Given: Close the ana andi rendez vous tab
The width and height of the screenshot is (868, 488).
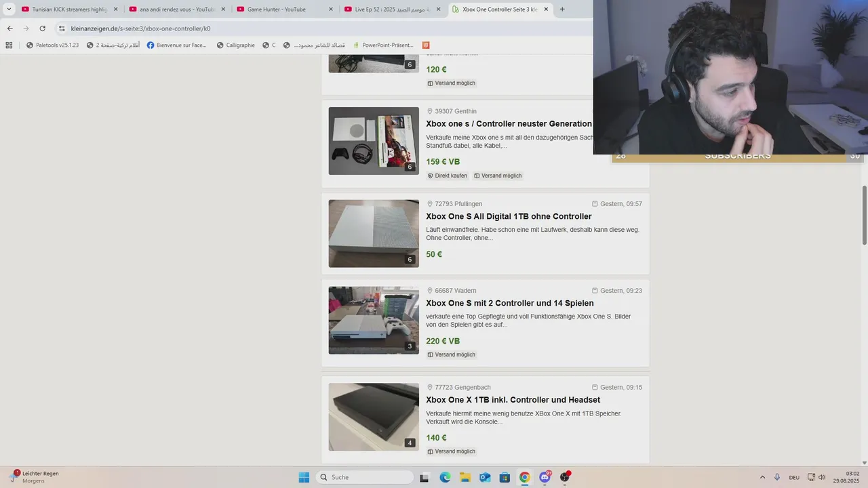Looking at the screenshot, I should click(223, 9).
